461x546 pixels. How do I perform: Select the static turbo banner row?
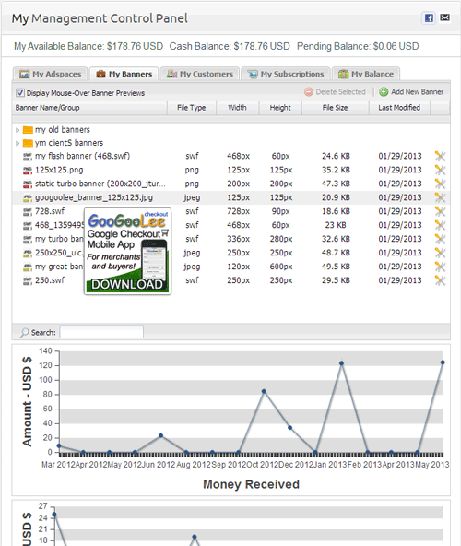coord(231,184)
